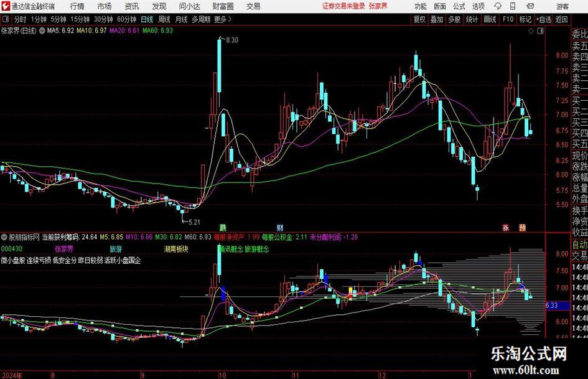Viewport: 588px width, 379px height.
Task: Click the MA60: 6.93 indicator value
Action: (x=157, y=30)
